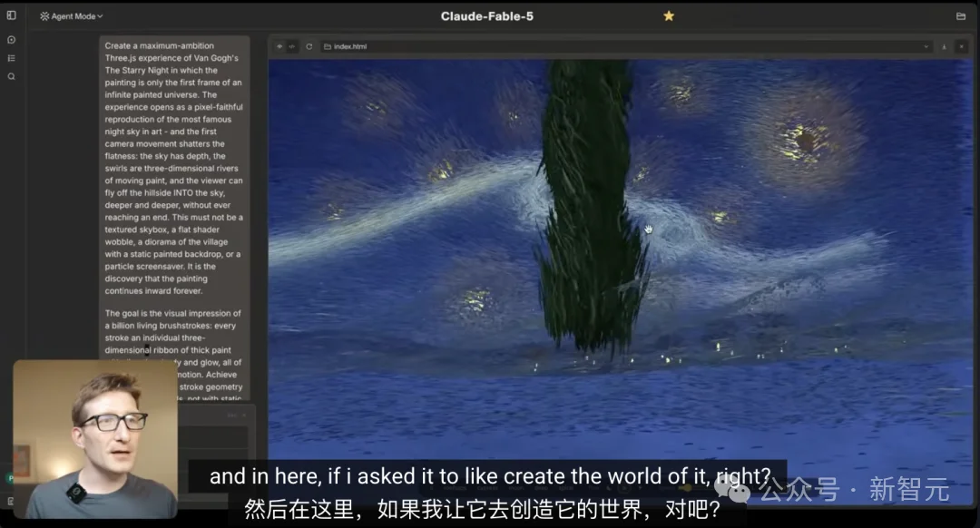Image resolution: width=980 pixels, height=528 pixels.
Task: Click the Starry Night prompt message bubble
Action: pyautogui.click(x=174, y=218)
